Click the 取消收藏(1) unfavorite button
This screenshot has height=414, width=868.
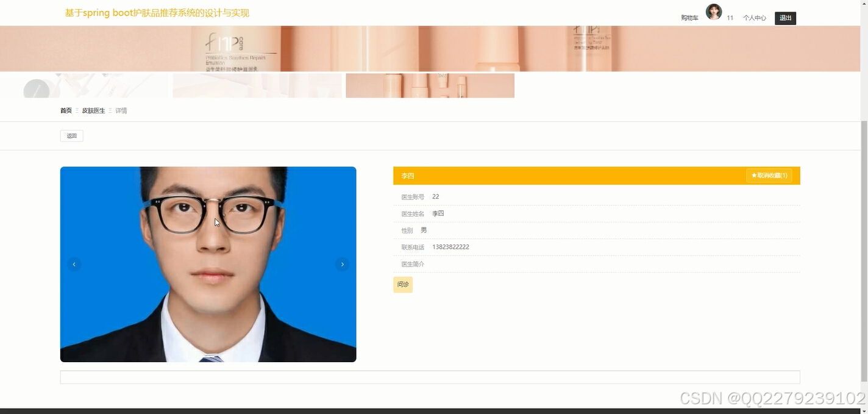(x=769, y=175)
